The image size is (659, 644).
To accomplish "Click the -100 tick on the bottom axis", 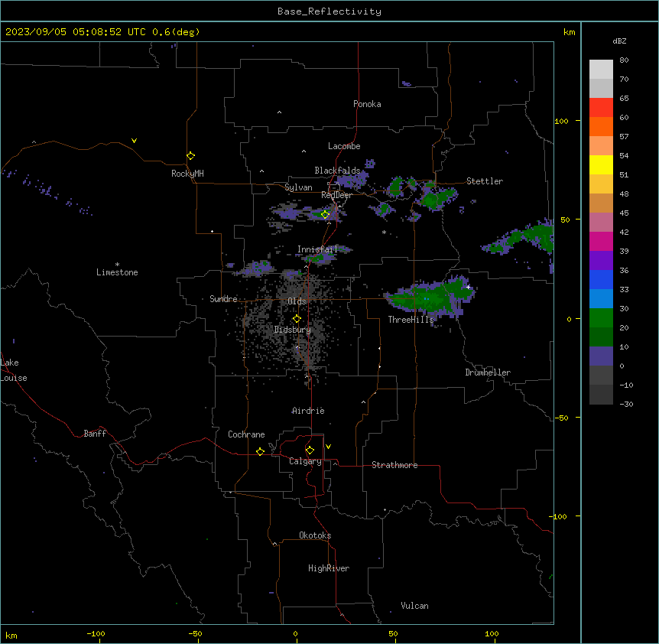I will (96, 634).
